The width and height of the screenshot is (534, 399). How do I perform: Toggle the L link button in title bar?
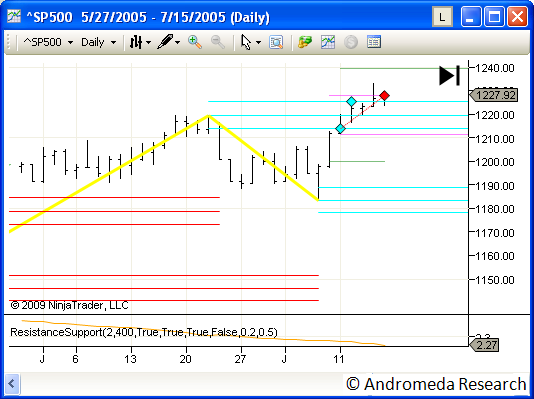442,17
